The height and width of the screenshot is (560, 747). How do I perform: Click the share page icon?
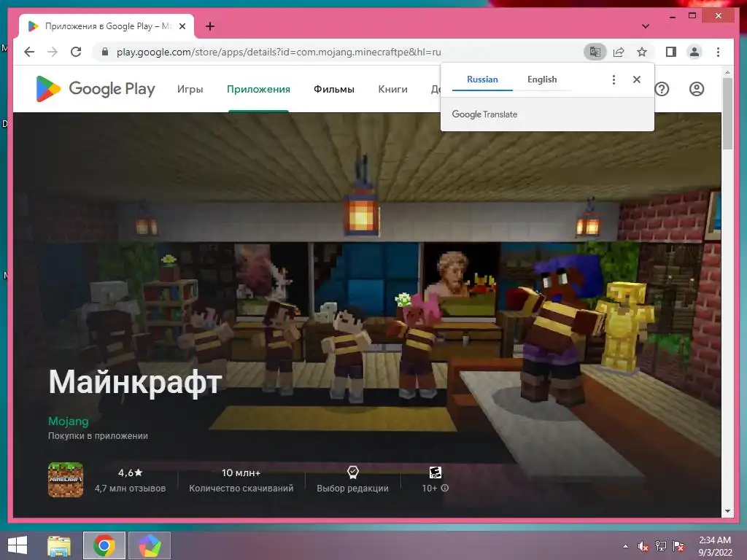[619, 52]
